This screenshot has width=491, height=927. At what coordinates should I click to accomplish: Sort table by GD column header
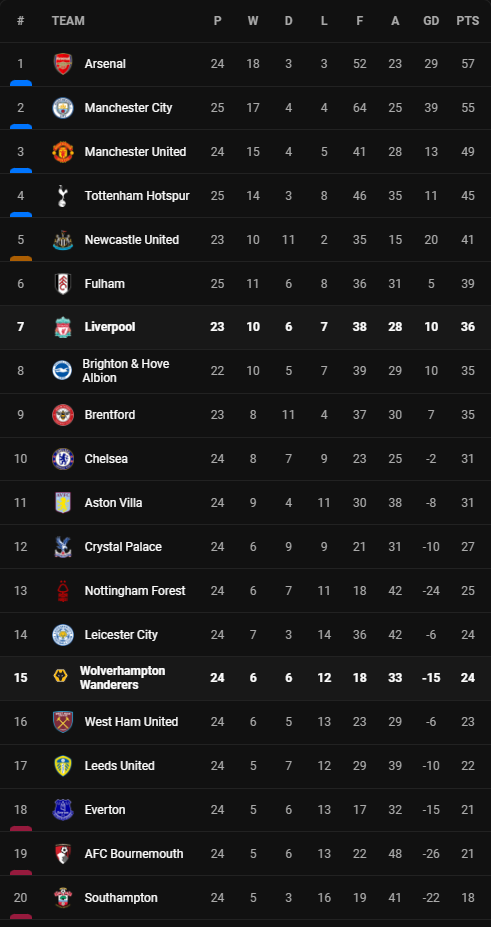[431, 21]
